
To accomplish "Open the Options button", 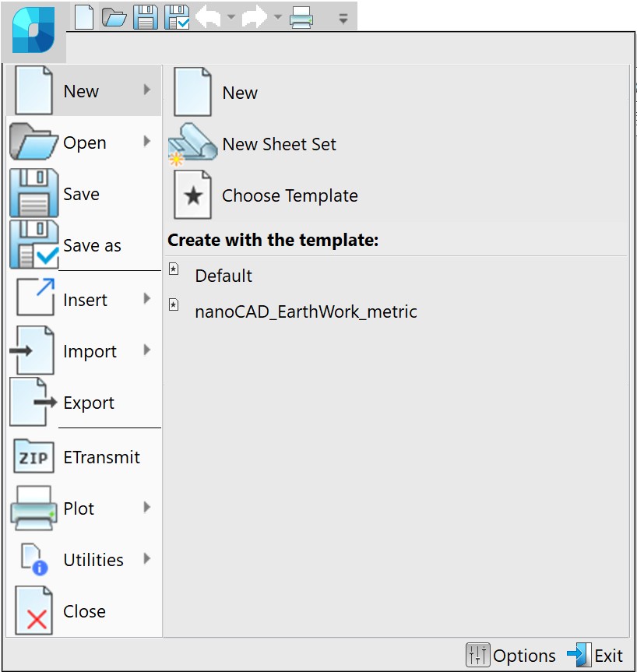I will (512, 656).
